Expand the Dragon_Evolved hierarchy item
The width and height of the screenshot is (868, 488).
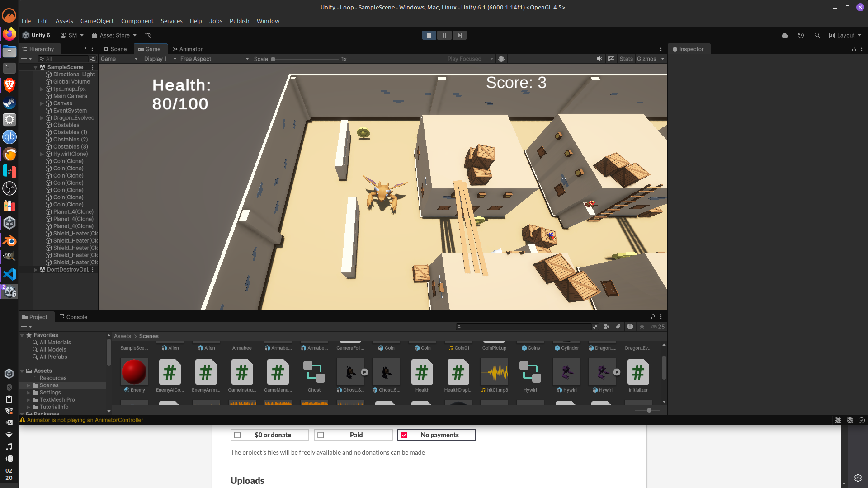point(42,118)
